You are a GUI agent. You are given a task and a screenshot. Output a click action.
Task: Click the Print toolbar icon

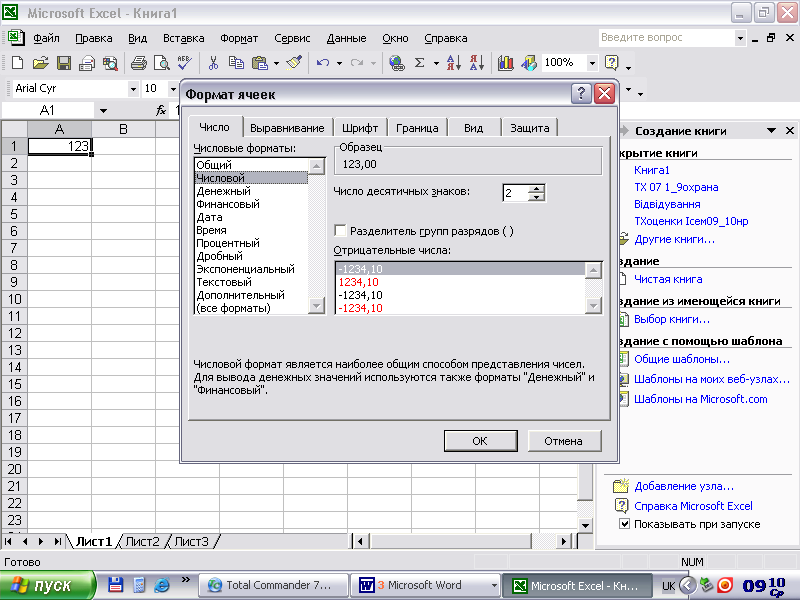pos(139,63)
